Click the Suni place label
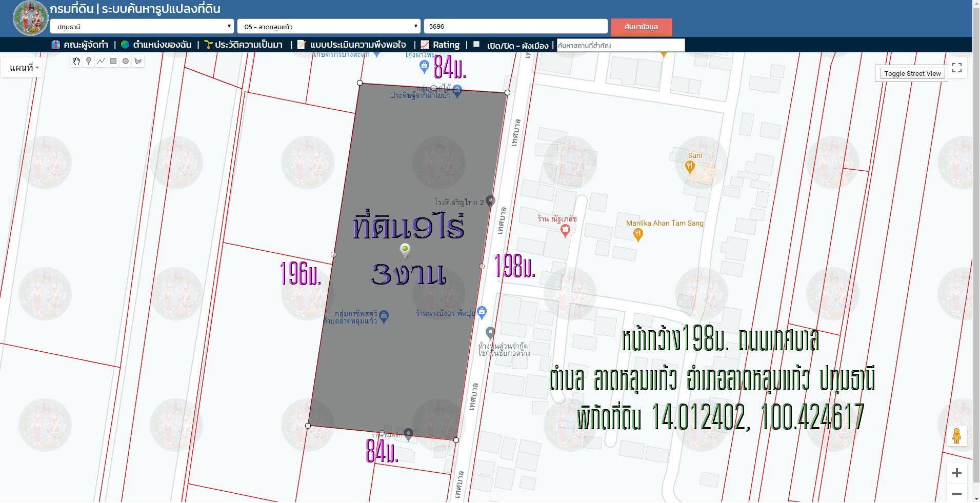This screenshot has width=980, height=503. point(695,155)
